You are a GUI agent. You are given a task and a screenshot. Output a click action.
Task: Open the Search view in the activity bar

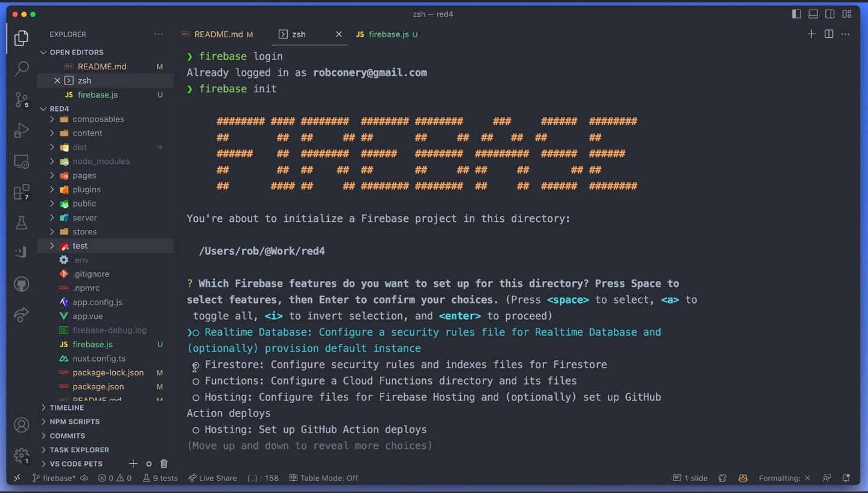[21, 68]
